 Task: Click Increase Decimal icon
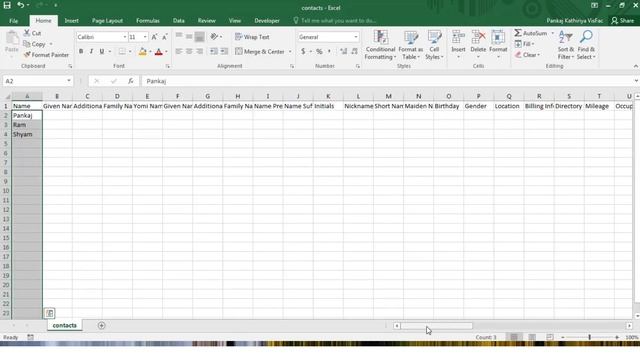pyautogui.click(x=343, y=51)
